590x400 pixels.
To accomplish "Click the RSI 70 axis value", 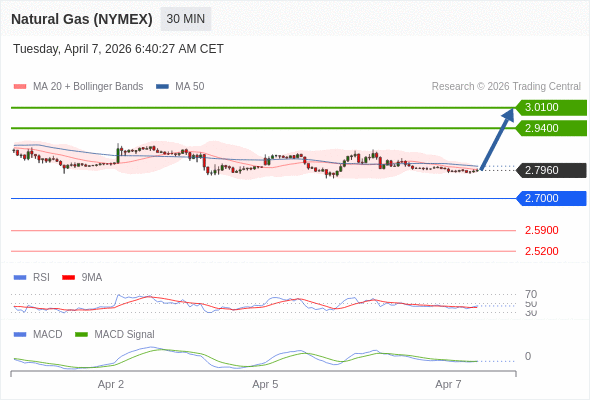I will [531, 294].
